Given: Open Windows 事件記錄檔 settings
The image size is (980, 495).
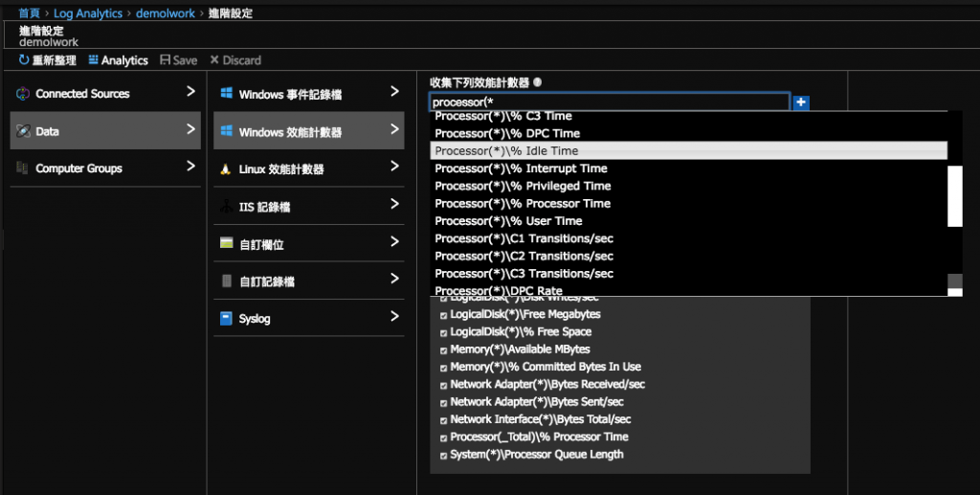Looking at the screenshot, I should click(309, 93).
